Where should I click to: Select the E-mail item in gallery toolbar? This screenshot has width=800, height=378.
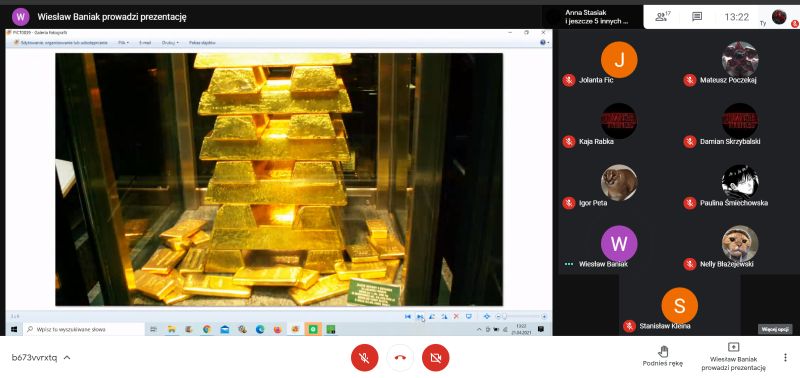[145, 43]
